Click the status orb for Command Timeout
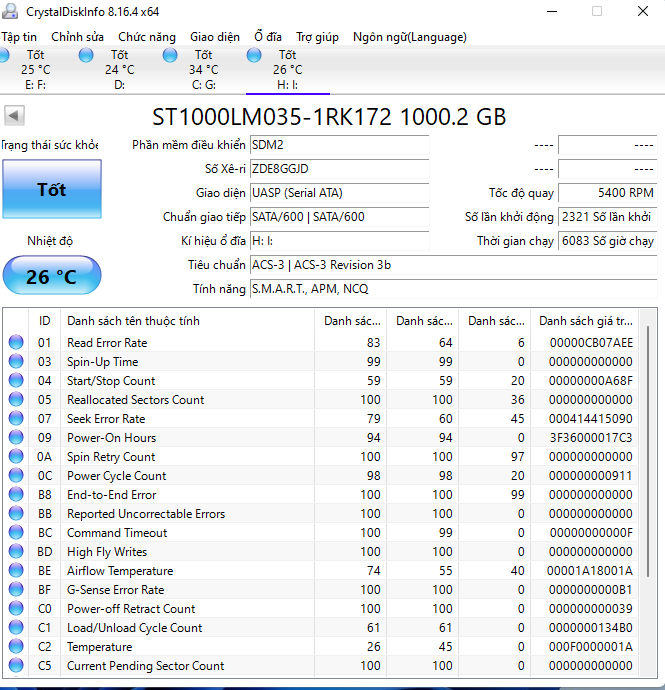Viewport: 665px width, 690px height. click(16, 532)
